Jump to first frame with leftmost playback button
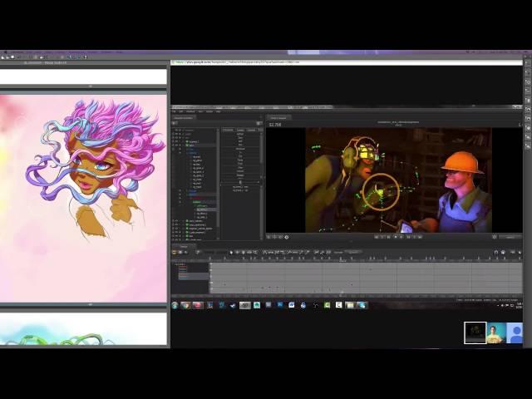532x399 pixels. [377, 237]
